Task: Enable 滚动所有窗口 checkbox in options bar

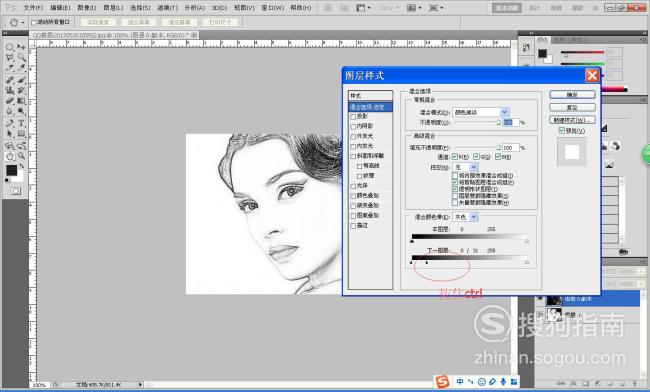Action: click(34, 22)
